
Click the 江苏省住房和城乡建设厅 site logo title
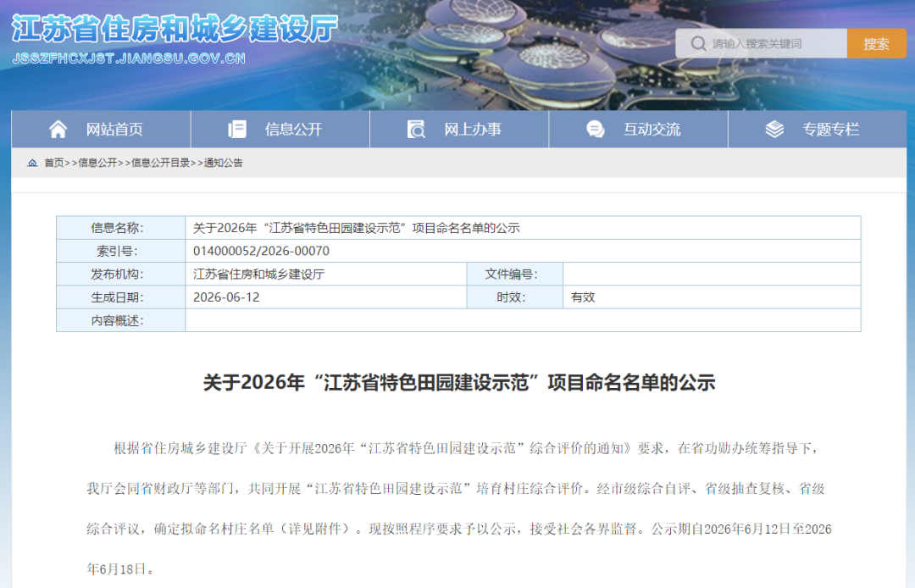175,29
